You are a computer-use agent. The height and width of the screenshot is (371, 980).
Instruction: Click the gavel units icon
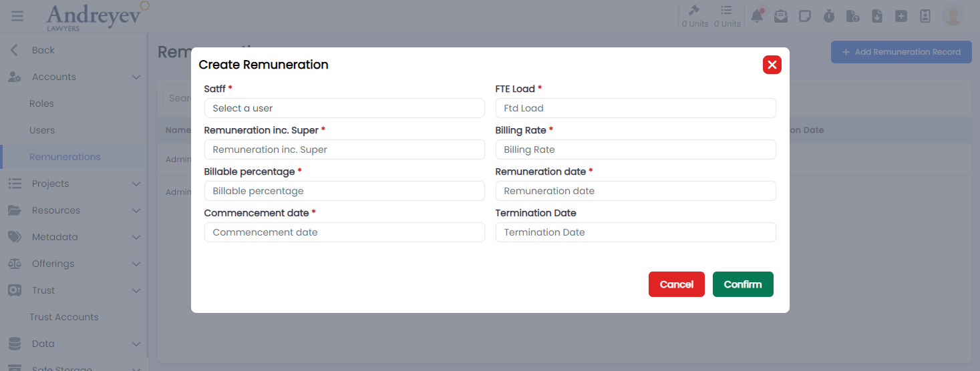(x=695, y=11)
